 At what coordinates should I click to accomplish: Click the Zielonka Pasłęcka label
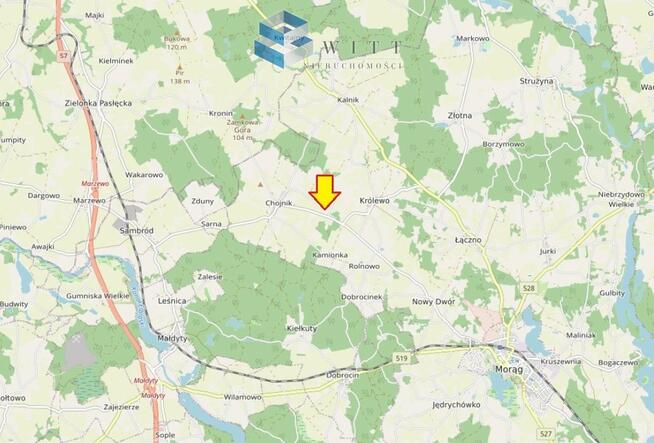[x=98, y=103]
